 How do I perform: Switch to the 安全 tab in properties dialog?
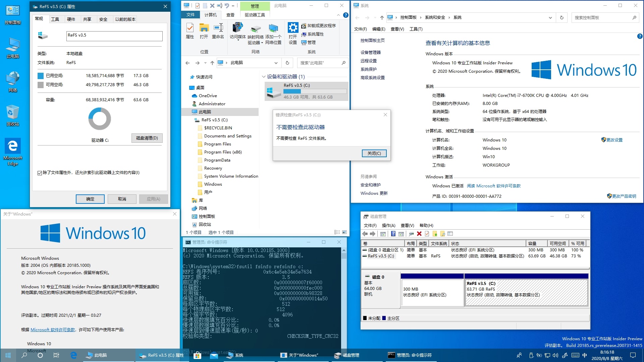[103, 19]
